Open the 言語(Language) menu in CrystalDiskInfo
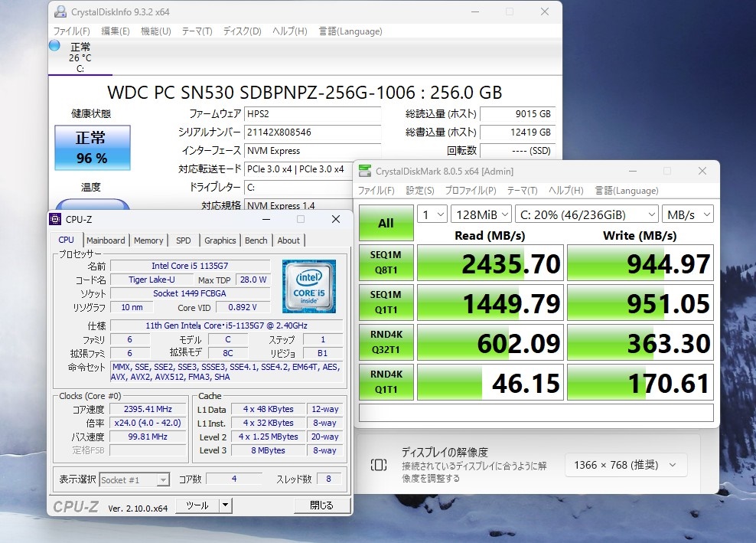The image size is (756, 543). tap(350, 31)
